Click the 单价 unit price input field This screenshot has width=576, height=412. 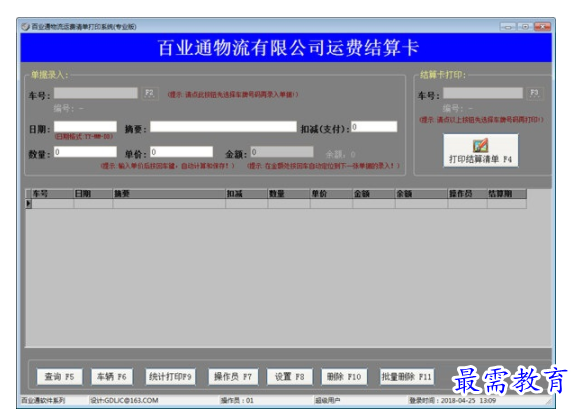(x=181, y=152)
